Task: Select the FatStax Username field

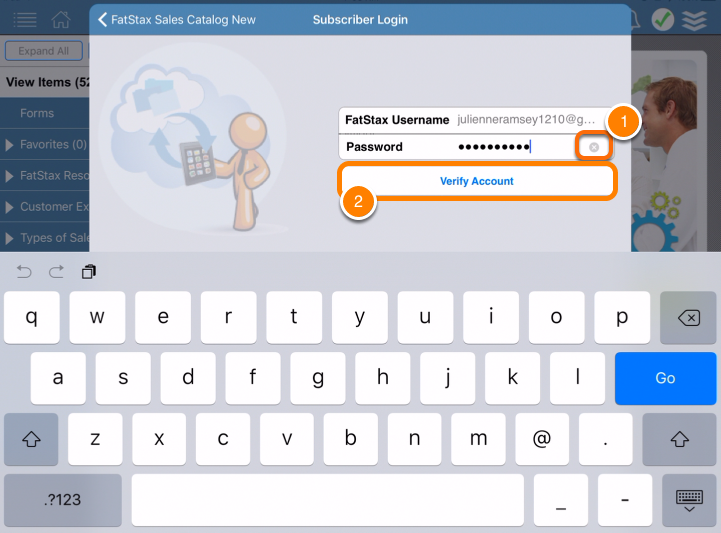Action: tap(476, 120)
